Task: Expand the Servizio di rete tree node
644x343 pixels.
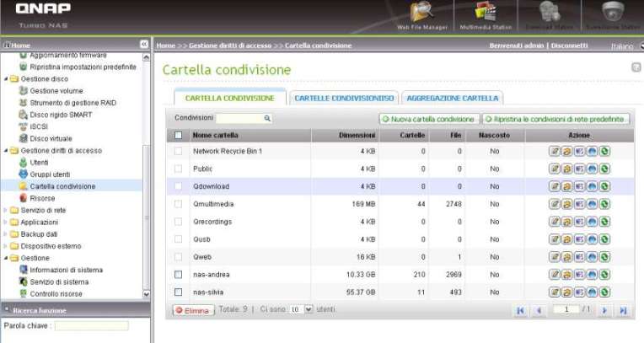Action: pyautogui.click(x=6, y=210)
